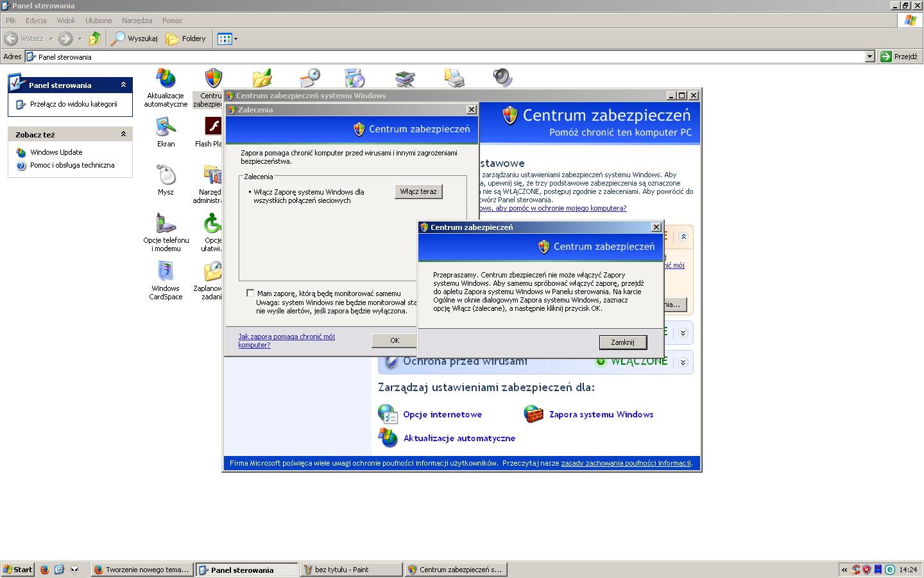
Task: Click the system clock showing 14:24
Action: click(x=908, y=570)
